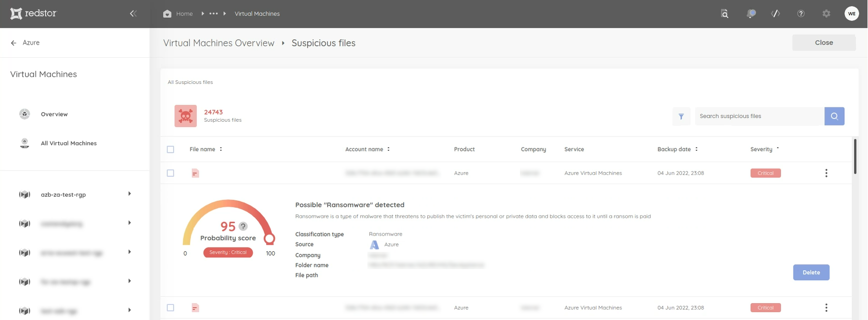Collapse the sidebar with double chevron
Viewport: 868px width, 320px height.
coord(133,14)
